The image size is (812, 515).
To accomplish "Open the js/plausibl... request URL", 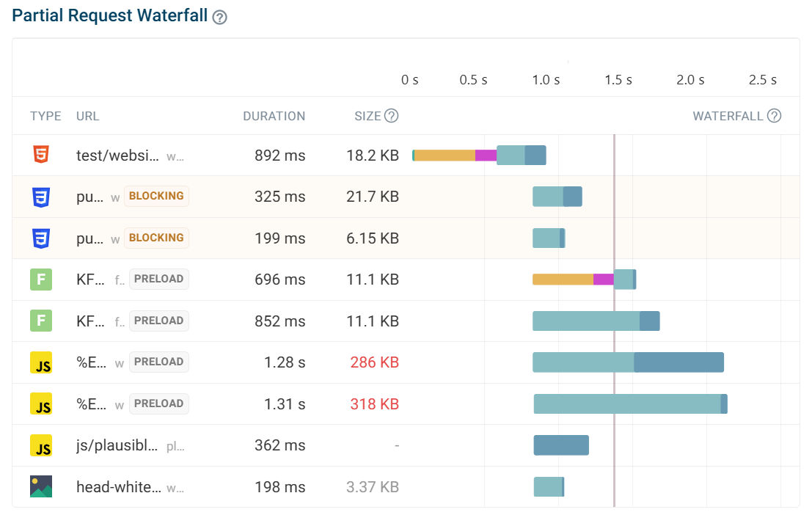I will [x=117, y=445].
